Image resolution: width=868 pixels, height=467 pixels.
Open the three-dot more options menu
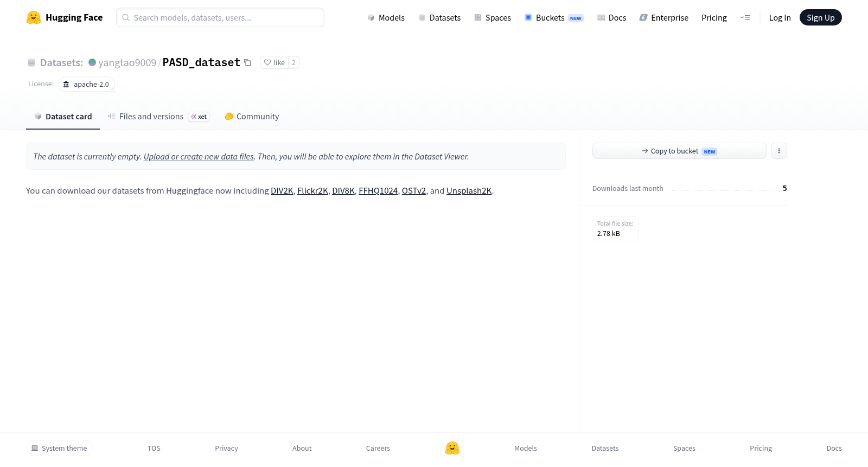click(x=779, y=151)
